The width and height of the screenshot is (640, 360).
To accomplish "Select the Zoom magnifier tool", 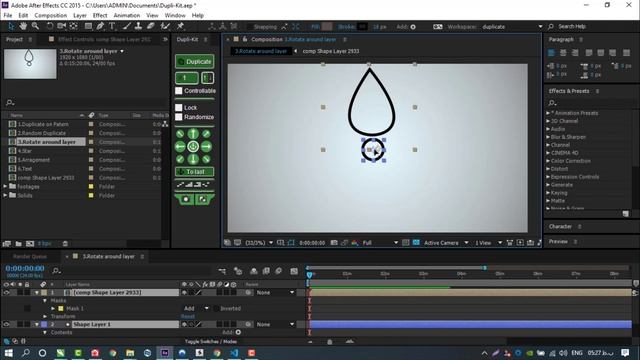I will tap(35, 26).
